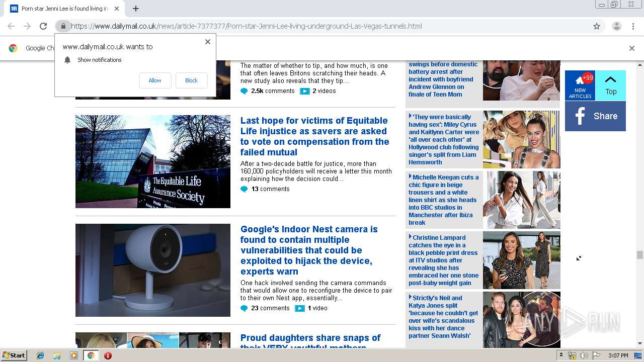Open Action Center flag tray icon

(596, 355)
